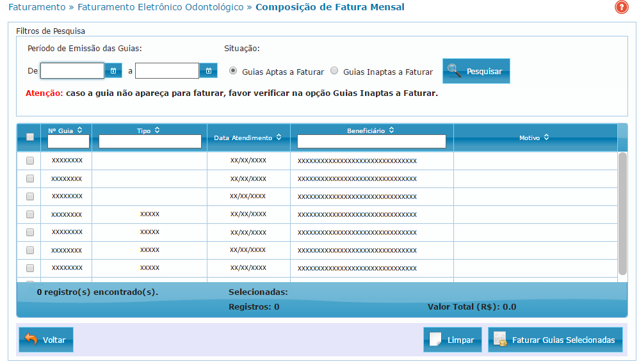Open Faturamento Eletrônico Odontológico breadcrumb

click(x=160, y=8)
